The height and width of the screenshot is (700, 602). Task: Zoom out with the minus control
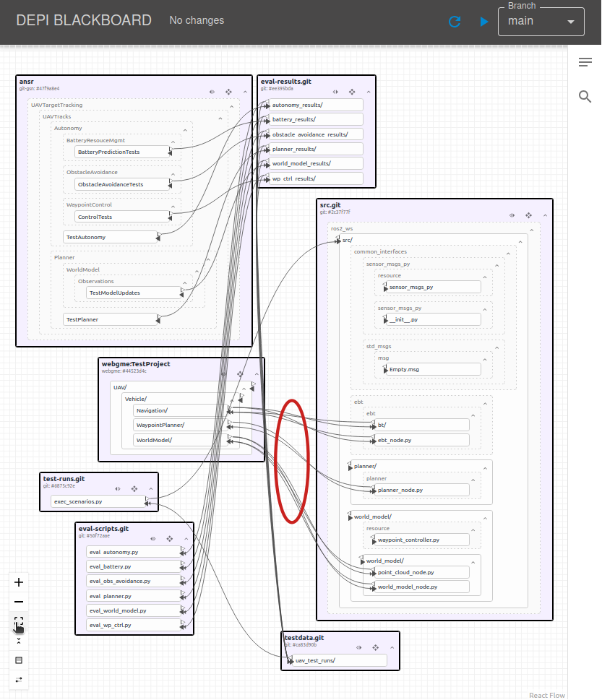point(19,602)
